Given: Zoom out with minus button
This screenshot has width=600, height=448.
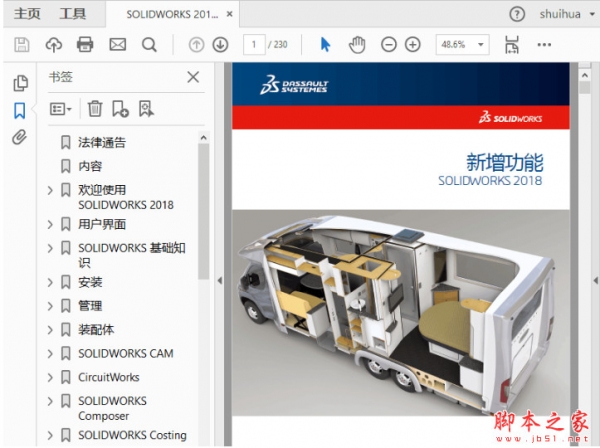Looking at the screenshot, I should [388, 45].
